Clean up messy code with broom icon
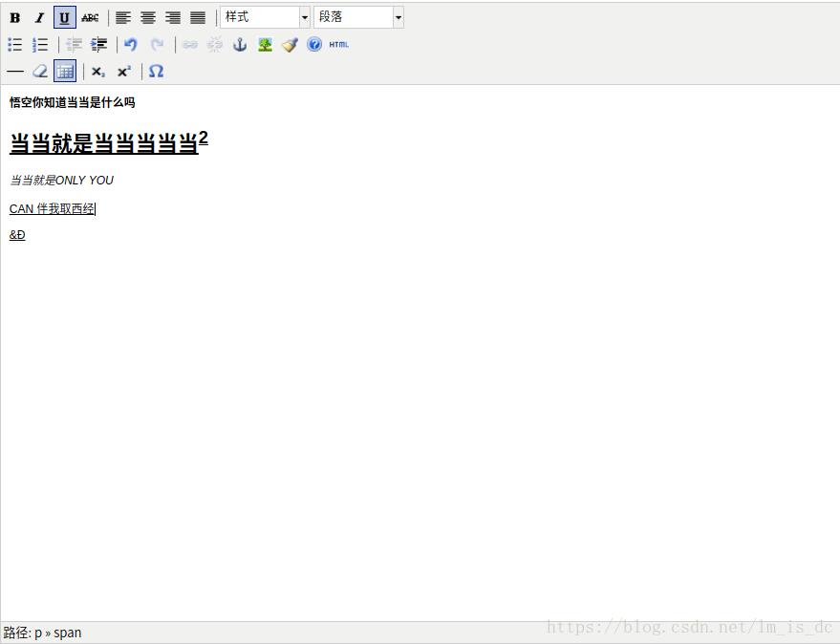Image resolution: width=840 pixels, height=644 pixels. click(x=290, y=45)
